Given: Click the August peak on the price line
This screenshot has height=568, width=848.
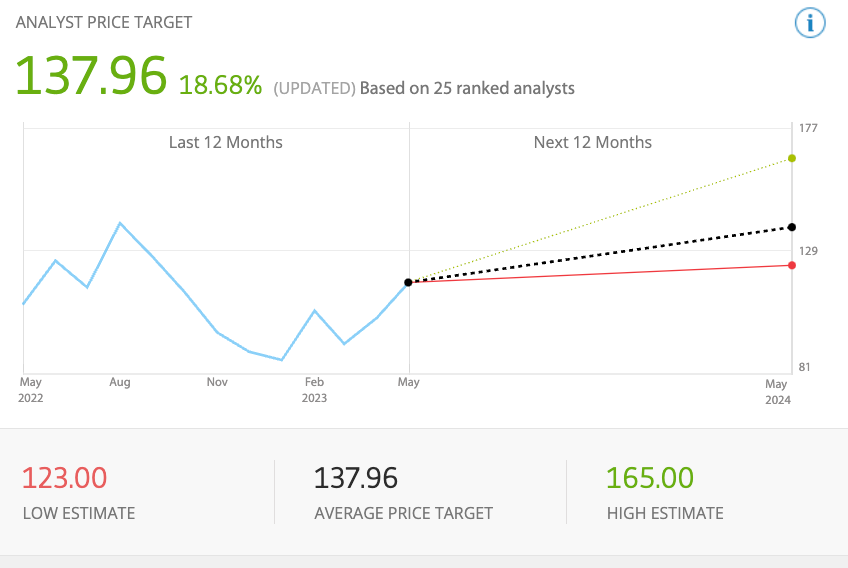Looking at the screenshot, I should click(x=120, y=223).
